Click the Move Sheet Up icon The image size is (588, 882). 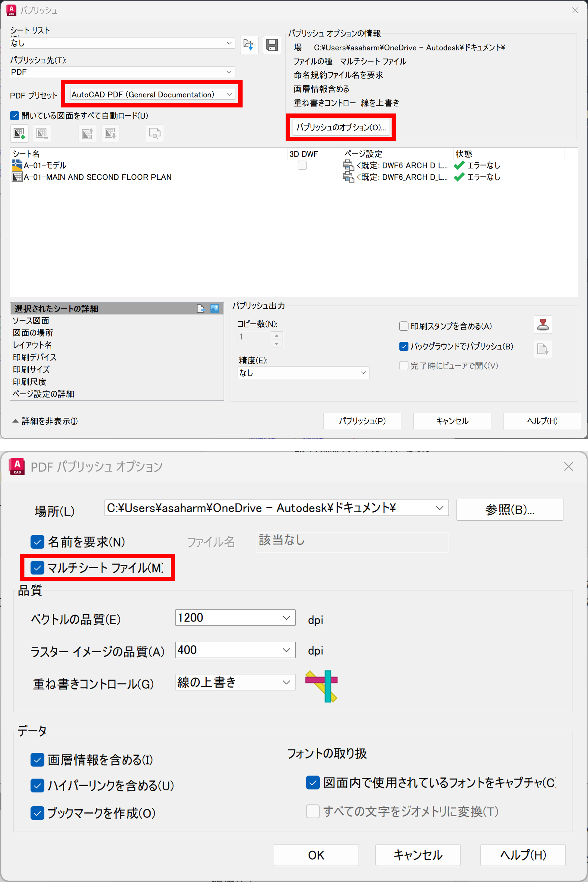point(87,133)
